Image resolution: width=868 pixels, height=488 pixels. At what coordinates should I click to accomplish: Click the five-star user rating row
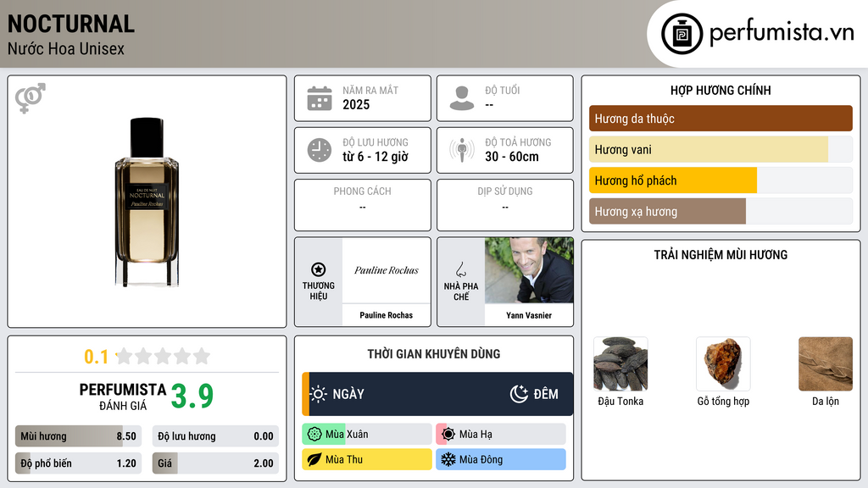coord(164,356)
